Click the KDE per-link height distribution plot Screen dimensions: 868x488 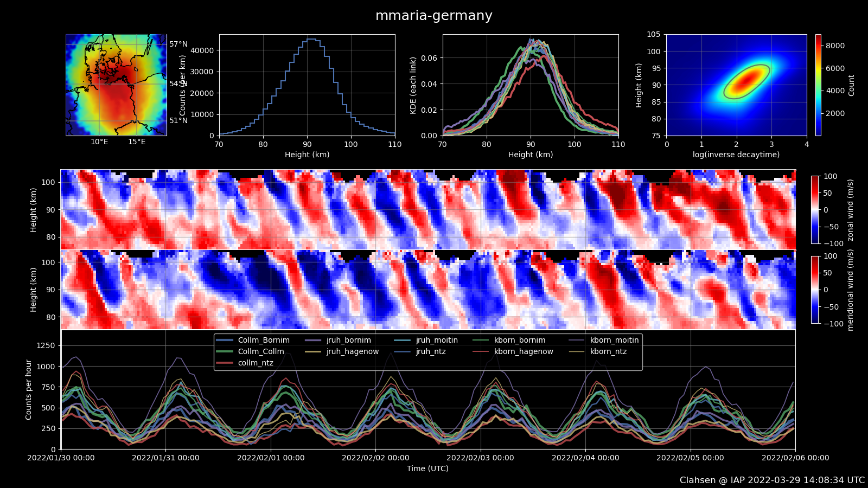tap(531, 85)
